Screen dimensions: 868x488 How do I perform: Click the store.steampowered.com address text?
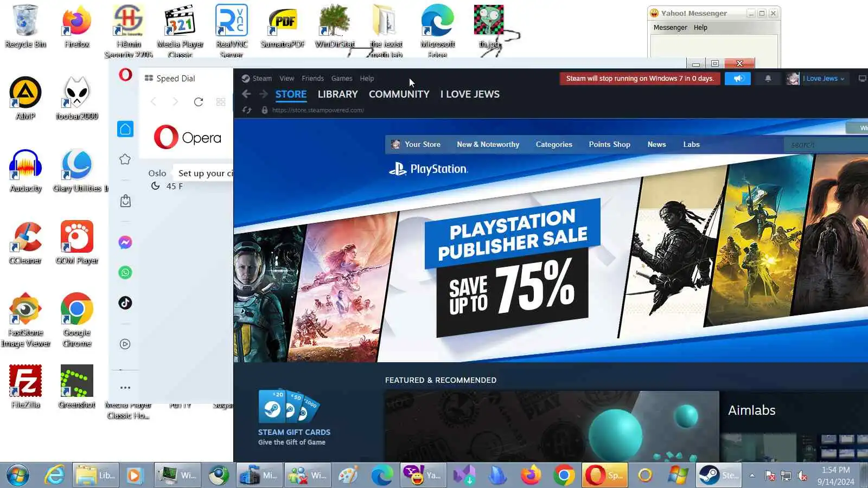point(318,110)
